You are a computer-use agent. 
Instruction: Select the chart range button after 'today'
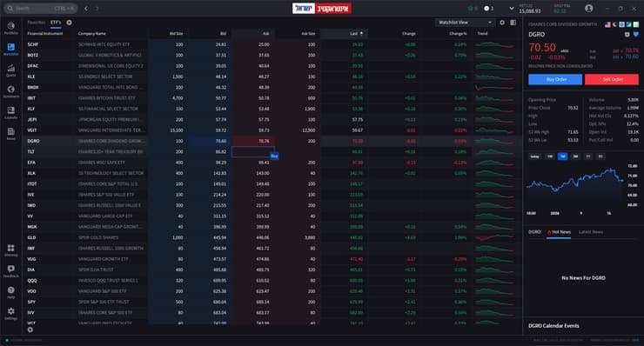[549, 156]
